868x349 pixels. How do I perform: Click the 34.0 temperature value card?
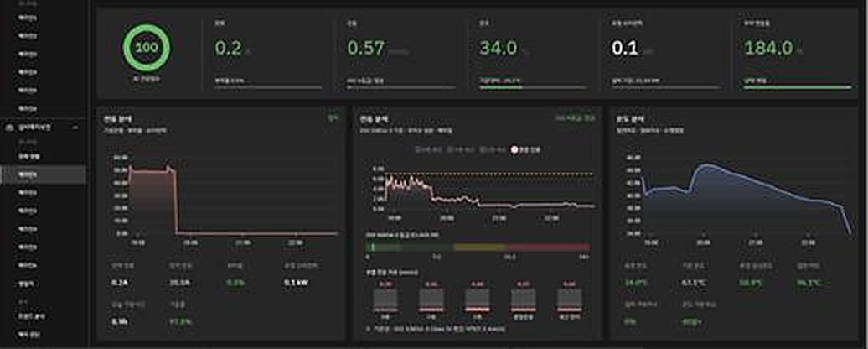tap(533, 55)
